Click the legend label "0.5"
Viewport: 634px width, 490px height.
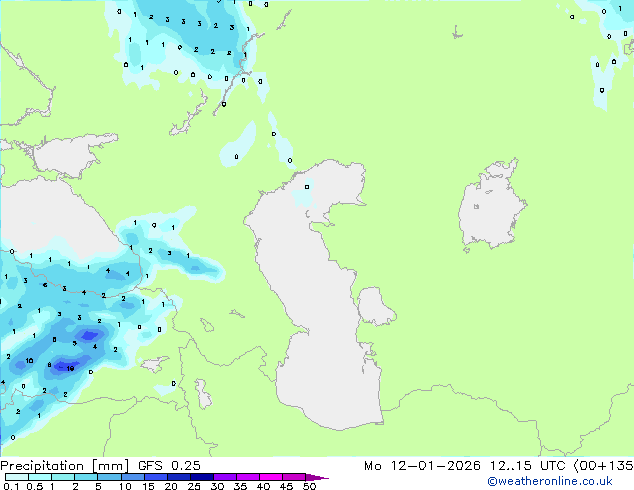[x=34, y=486]
